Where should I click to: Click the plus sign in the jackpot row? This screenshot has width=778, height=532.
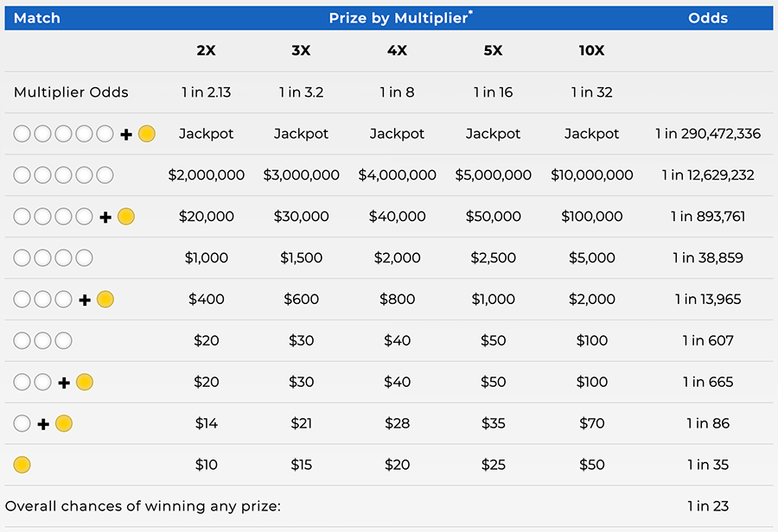[x=126, y=134]
